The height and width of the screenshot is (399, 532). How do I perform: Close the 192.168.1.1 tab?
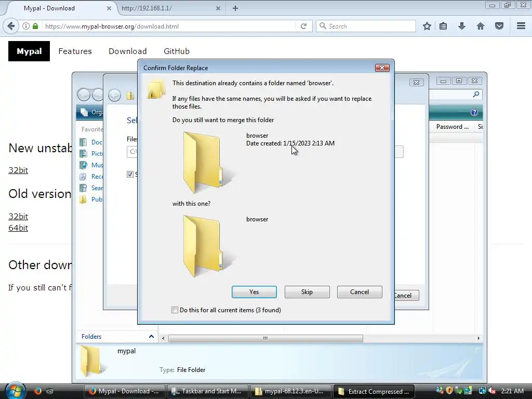[218, 8]
